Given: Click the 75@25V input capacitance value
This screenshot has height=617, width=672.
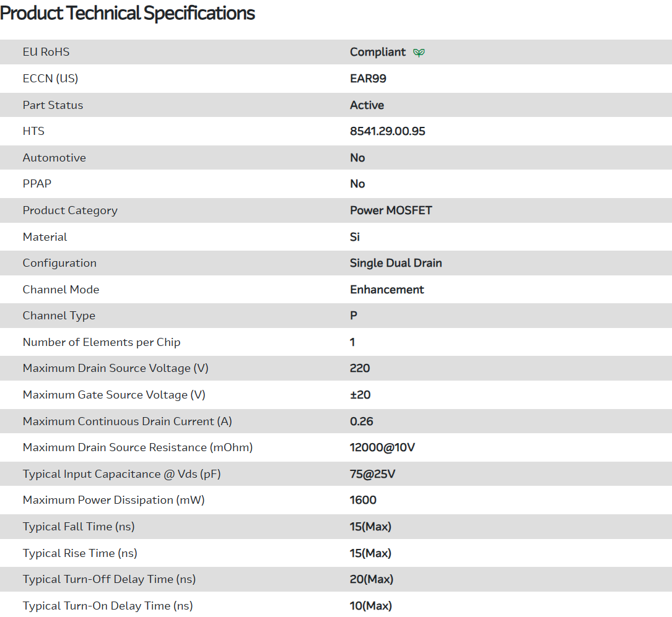Looking at the screenshot, I should coord(372,474).
